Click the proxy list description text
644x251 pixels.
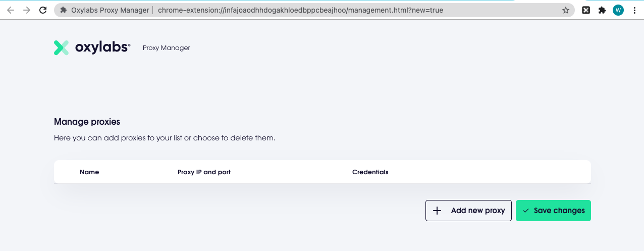click(165, 138)
